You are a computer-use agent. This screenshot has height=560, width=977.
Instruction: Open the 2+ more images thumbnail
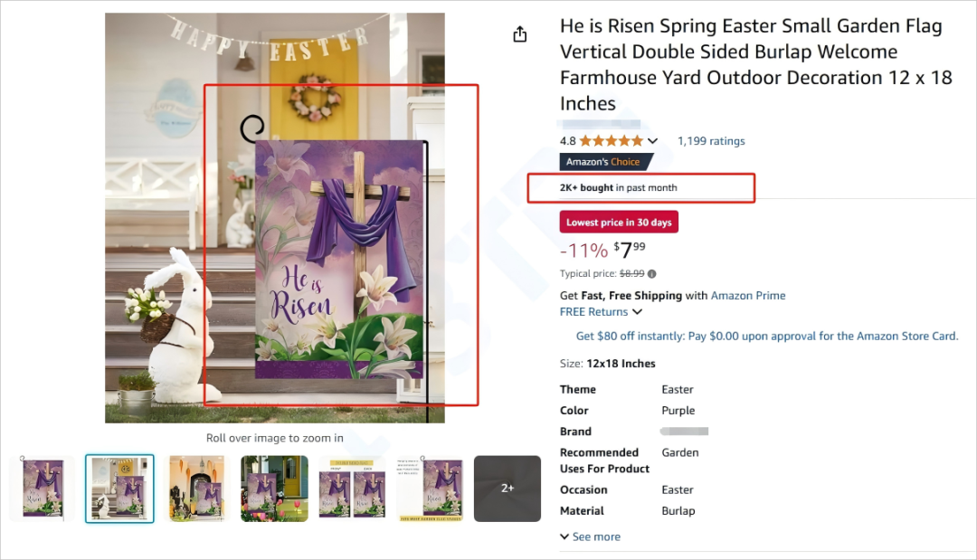point(507,489)
